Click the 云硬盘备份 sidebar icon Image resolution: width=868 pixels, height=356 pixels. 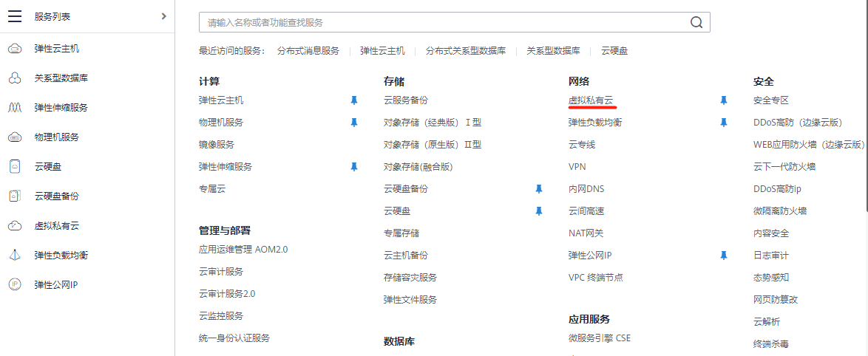click(14, 196)
